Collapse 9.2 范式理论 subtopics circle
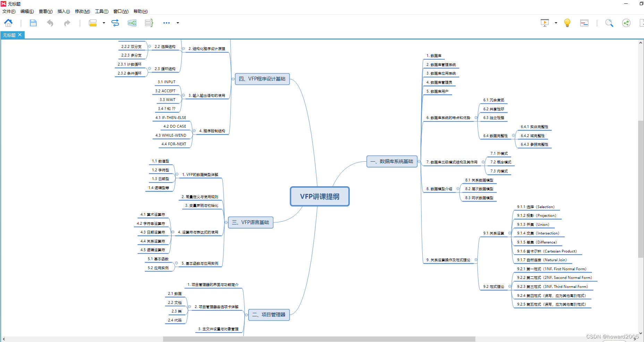This screenshot has height=342, width=644. tap(510, 287)
